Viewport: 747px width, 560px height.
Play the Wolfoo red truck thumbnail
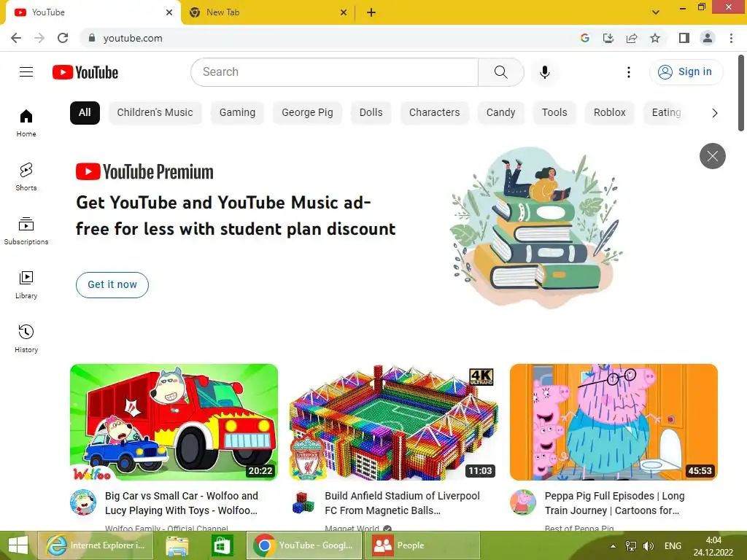174,422
